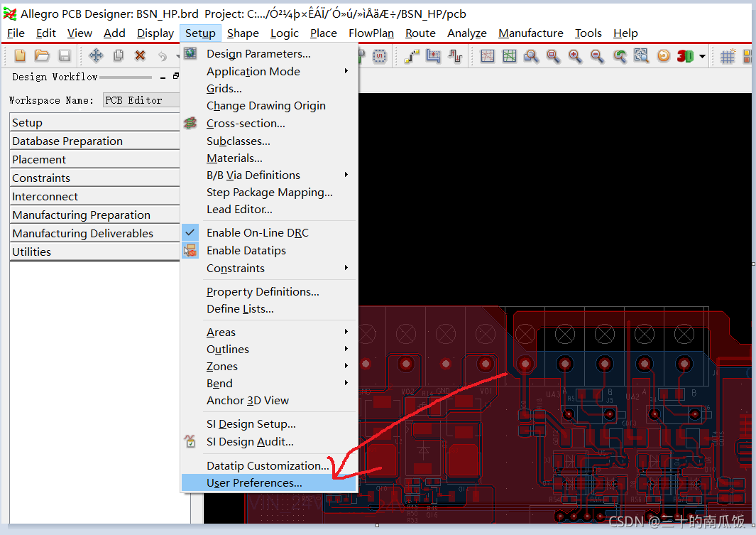Expand the 3D button dropdown arrow
Image resolution: width=756 pixels, height=535 pixels.
[703, 56]
